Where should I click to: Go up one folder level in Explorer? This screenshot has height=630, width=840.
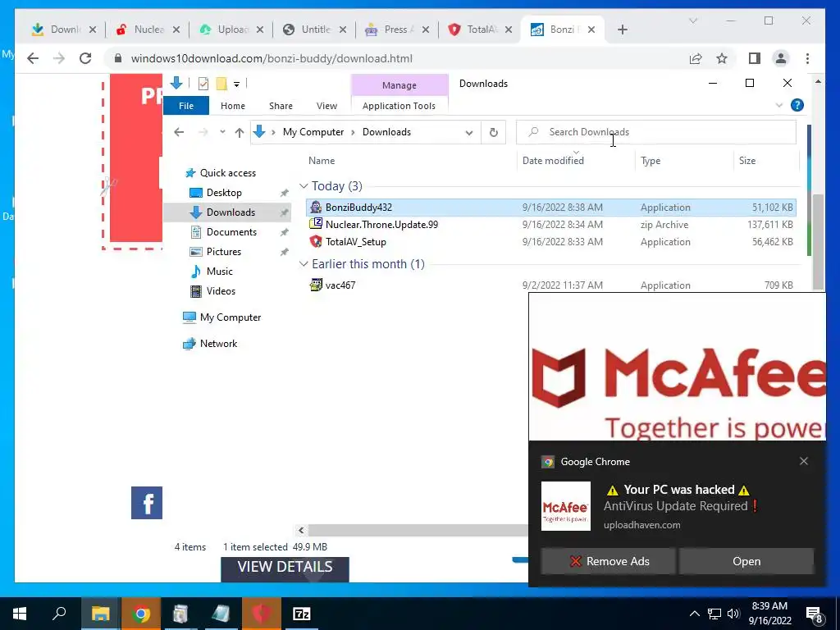coord(240,132)
